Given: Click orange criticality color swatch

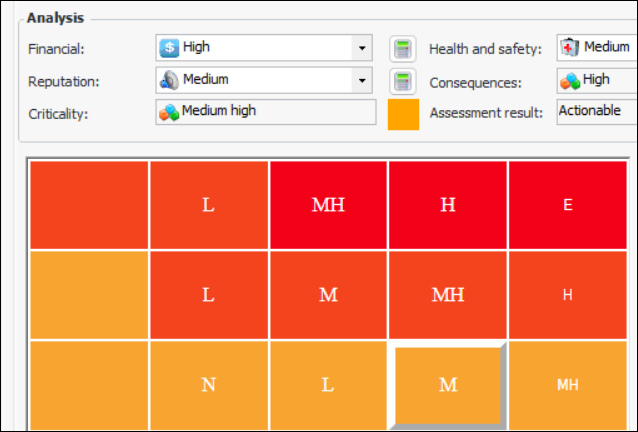Looking at the screenshot, I should pos(403,114).
